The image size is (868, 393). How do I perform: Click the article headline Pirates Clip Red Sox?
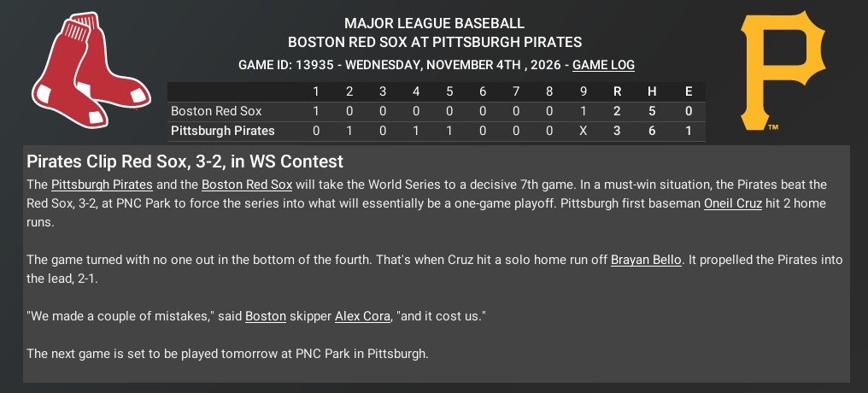pos(185,161)
